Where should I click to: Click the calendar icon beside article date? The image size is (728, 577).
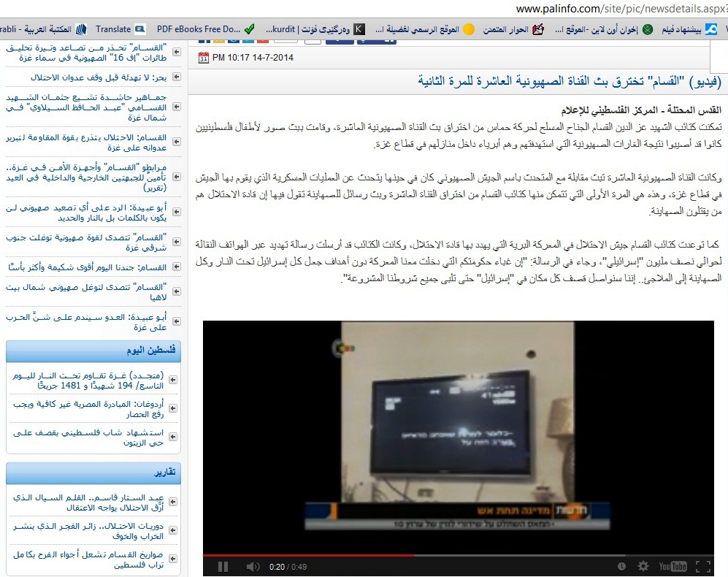(204, 58)
